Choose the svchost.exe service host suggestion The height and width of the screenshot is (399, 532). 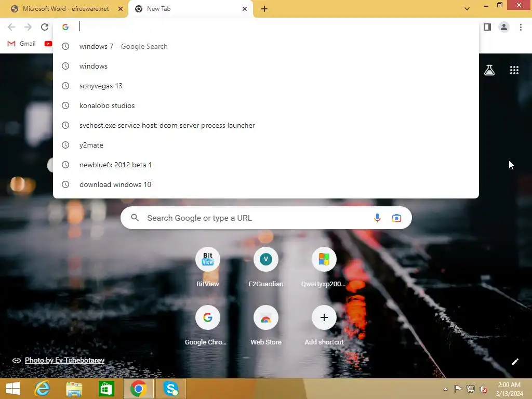tap(266, 125)
